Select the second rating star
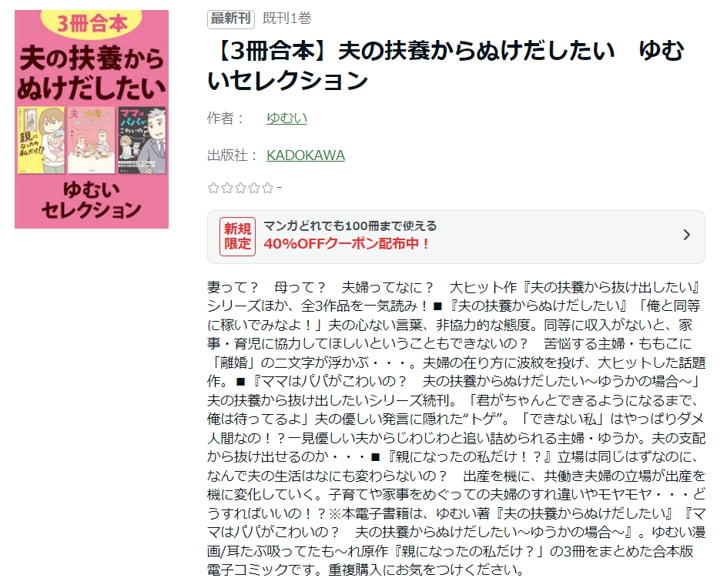The height and width of the screenshot is (588, 727). pyautogui.click(x=226, y=188)
